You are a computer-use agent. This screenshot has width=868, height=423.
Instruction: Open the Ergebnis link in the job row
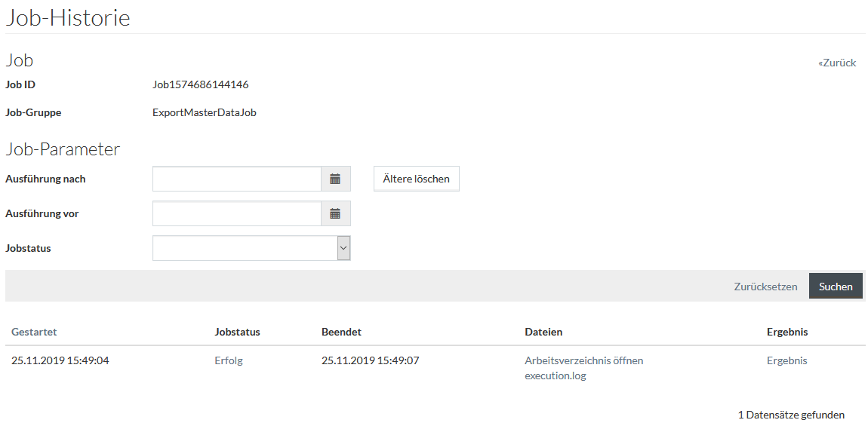click(786, 360)
